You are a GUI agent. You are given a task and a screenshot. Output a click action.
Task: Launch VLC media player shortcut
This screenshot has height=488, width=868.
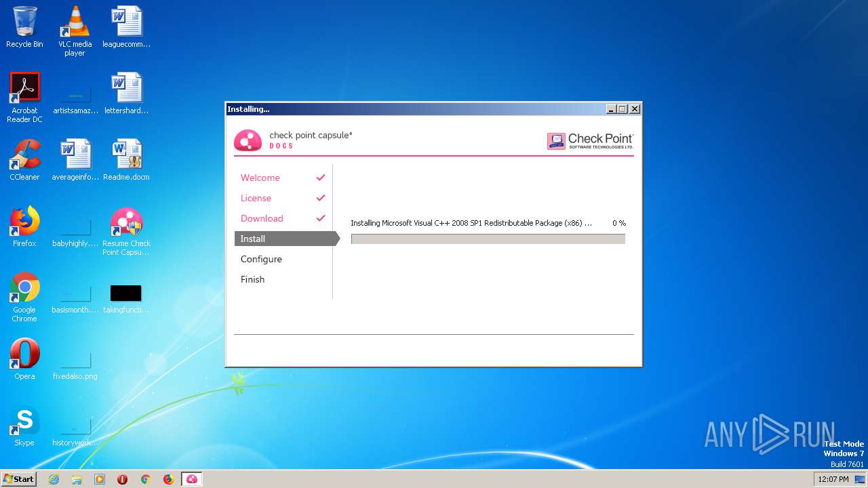(x=75, y=31)
